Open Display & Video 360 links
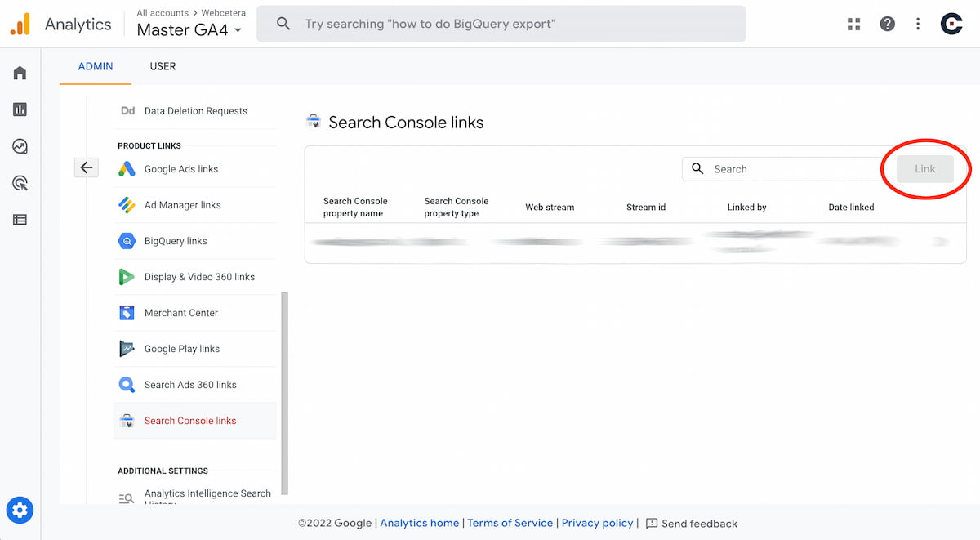 pyautogui.click(x=200, y=277)
